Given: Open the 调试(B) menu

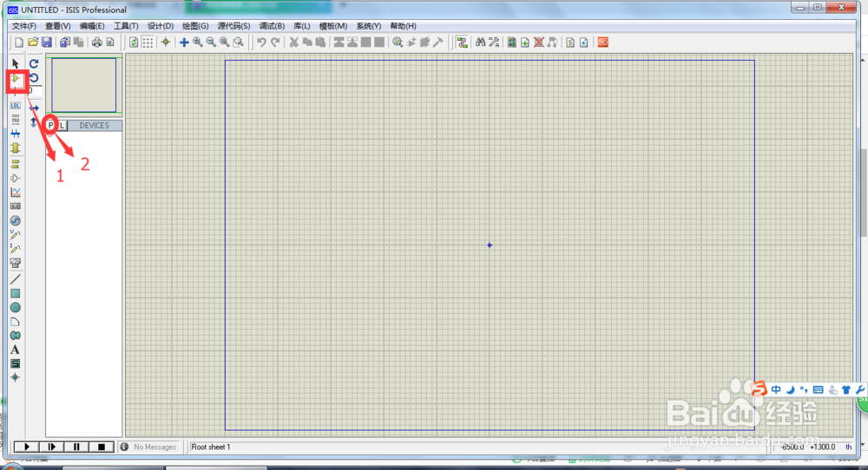Looking at the screenshot, I should click(272, 26).
